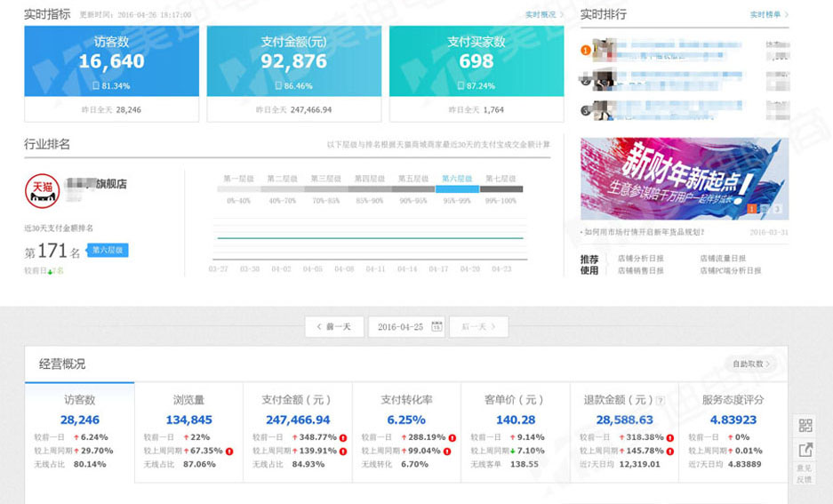Open 实时榜单 link

point(769,15)
